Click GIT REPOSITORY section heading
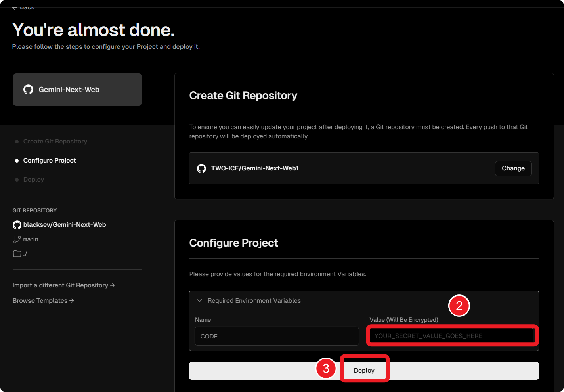This screenshot has width=564, height=392. 34,210
